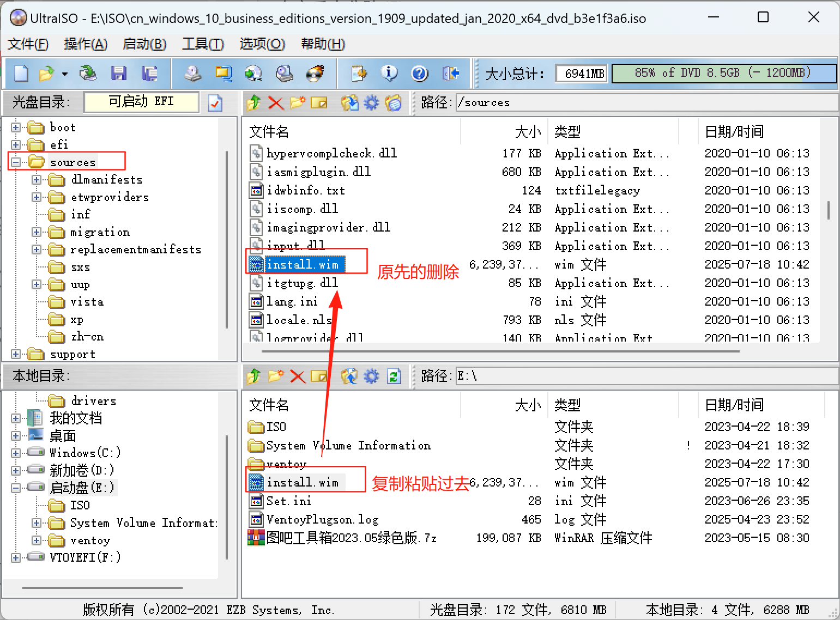
Task: Click the Save floppy disk icon
Action: coord(118,73)
